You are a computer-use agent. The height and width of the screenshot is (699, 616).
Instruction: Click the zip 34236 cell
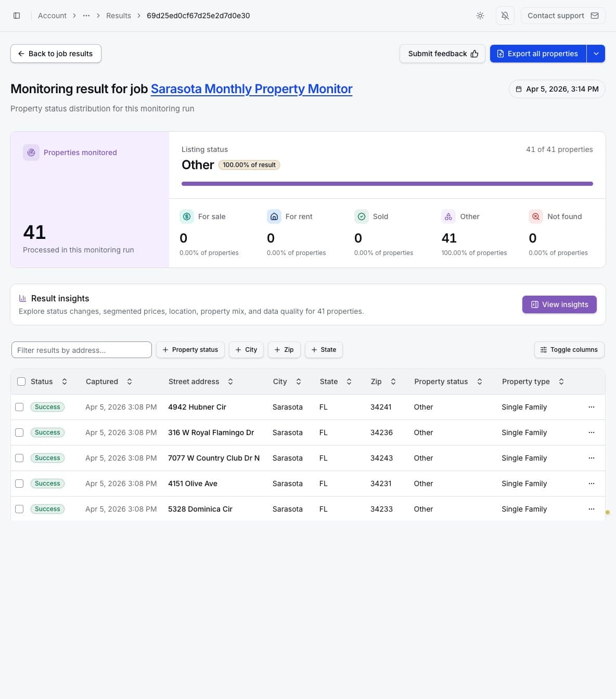click(381, 433)
